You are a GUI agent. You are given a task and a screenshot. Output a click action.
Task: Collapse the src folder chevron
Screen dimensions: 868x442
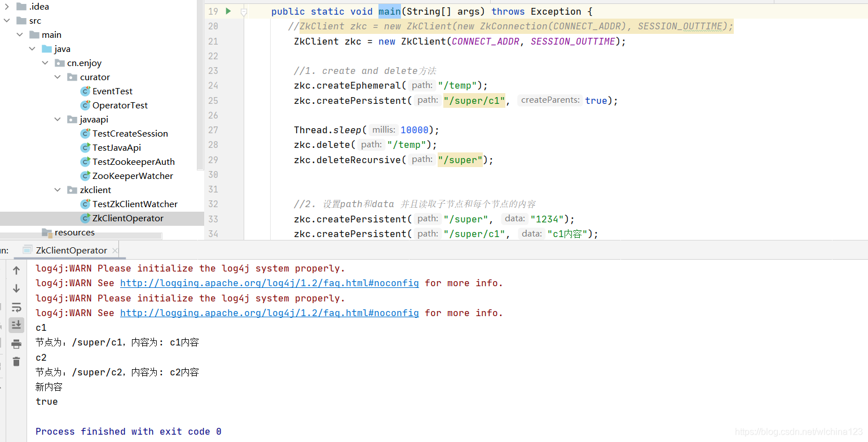(7, 20)
